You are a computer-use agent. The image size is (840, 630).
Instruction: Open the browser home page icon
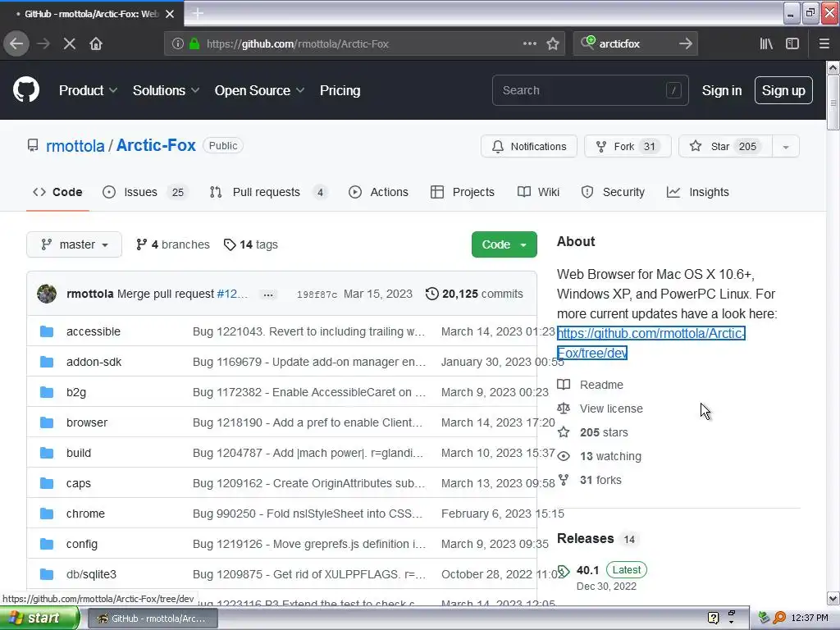point(96,43)
